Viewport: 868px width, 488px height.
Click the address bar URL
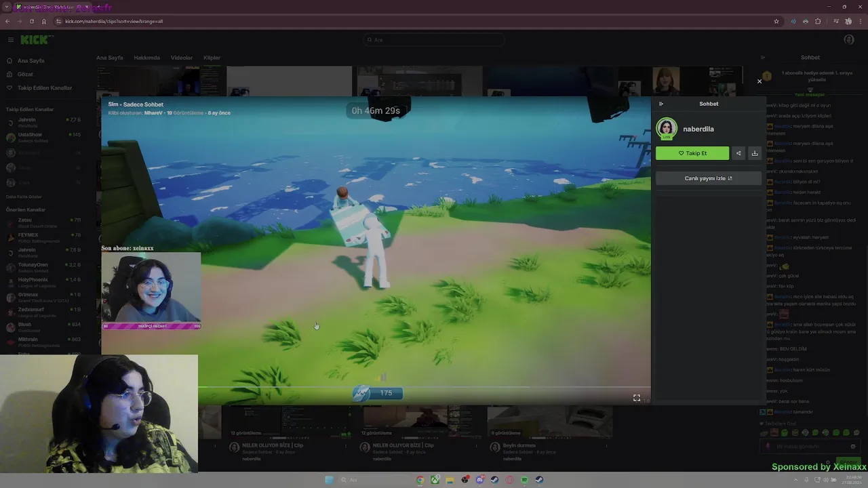pos(114,21)
